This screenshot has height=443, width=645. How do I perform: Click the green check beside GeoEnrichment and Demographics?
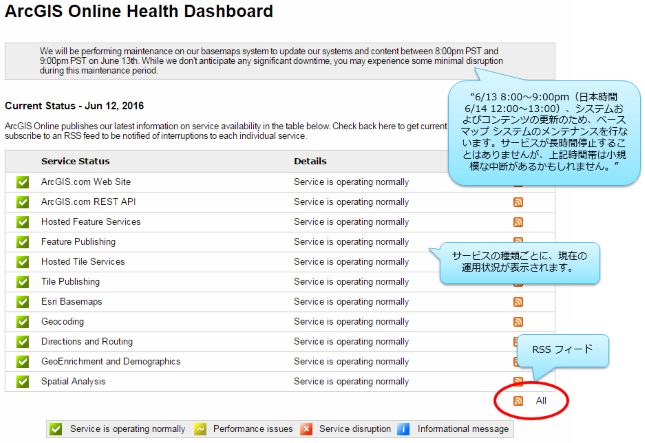23,362
